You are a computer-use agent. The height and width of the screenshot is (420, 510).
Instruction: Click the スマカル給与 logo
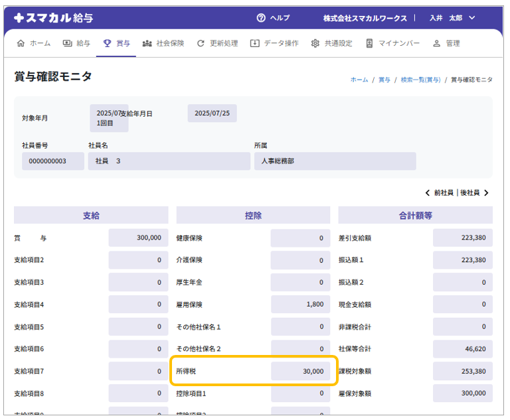pos(53,18)
